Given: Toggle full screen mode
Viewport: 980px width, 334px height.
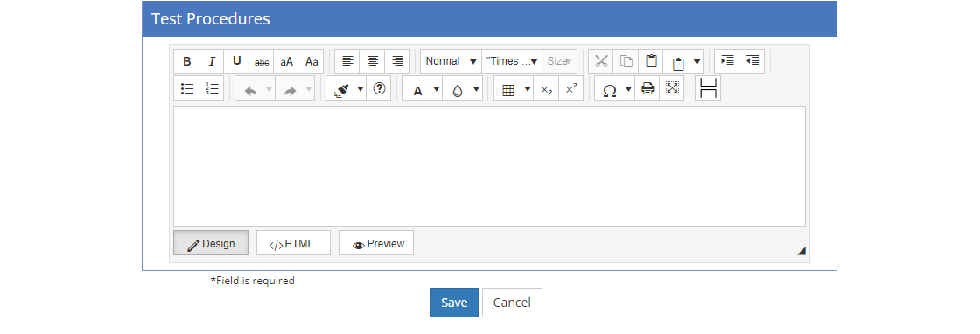Looking at the screenshot, I should pyautogui.click(x=672, y=88).
